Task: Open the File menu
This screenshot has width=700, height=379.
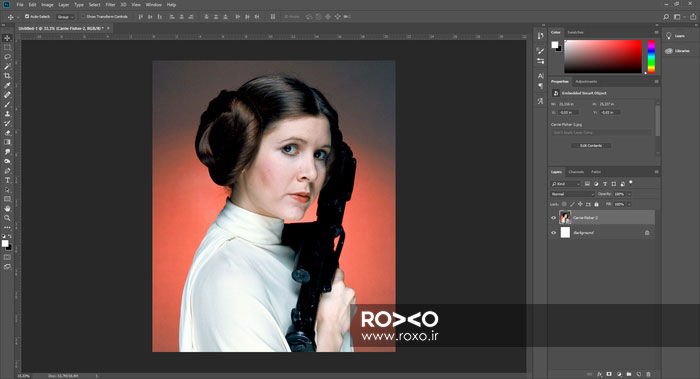Action: (x=20, y=4)
